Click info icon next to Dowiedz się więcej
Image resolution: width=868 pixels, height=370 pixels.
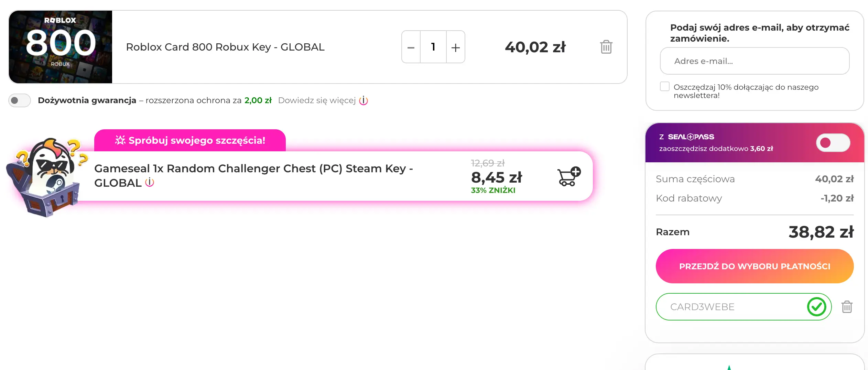coord(364,101)
